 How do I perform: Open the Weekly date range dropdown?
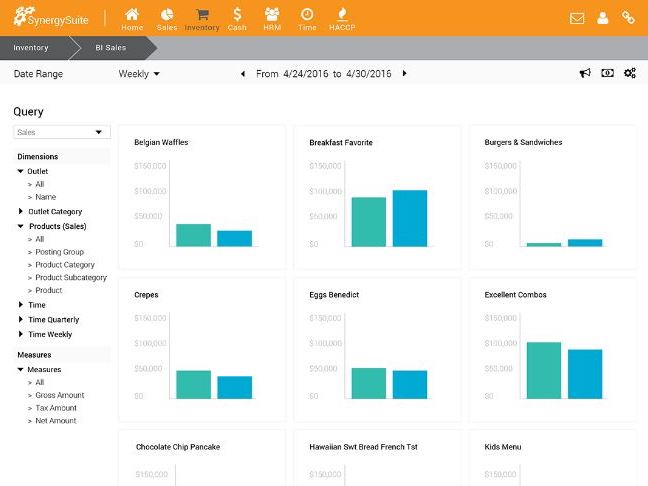(x=139, y=73)
